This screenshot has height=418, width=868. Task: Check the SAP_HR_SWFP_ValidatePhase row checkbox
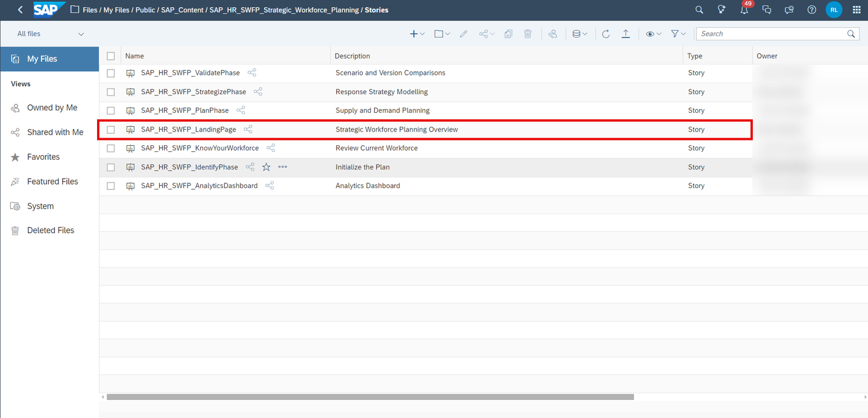point(111,73)
